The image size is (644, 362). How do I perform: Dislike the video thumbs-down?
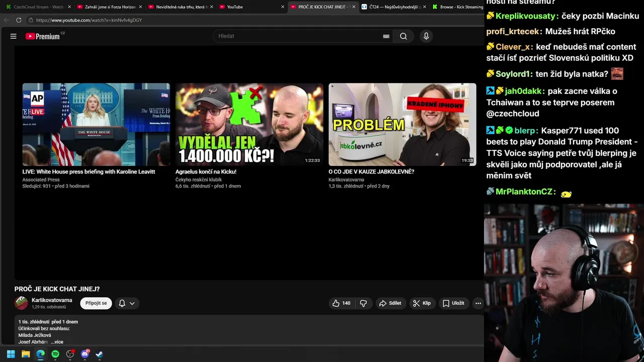click(x=363, y=303)
